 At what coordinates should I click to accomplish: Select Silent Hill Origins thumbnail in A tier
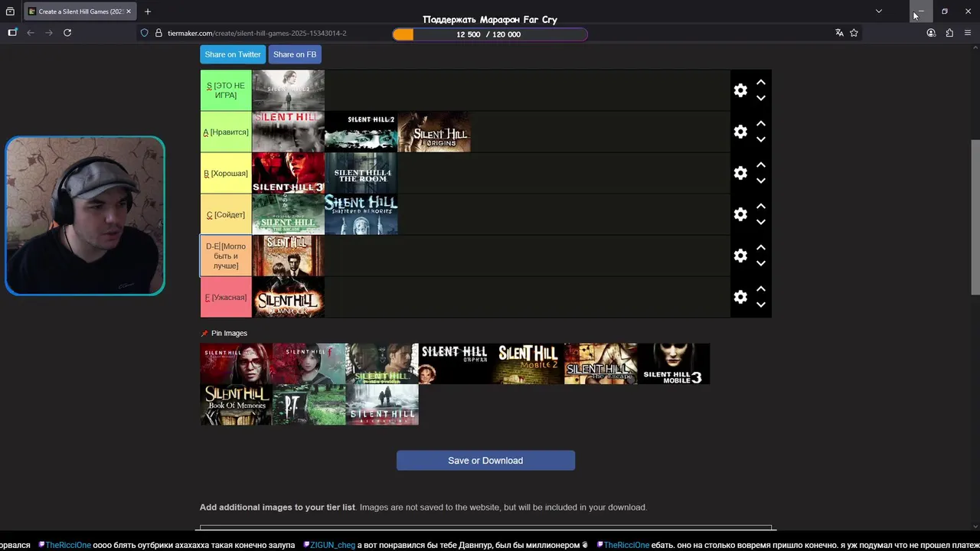[x=434, y=132]
